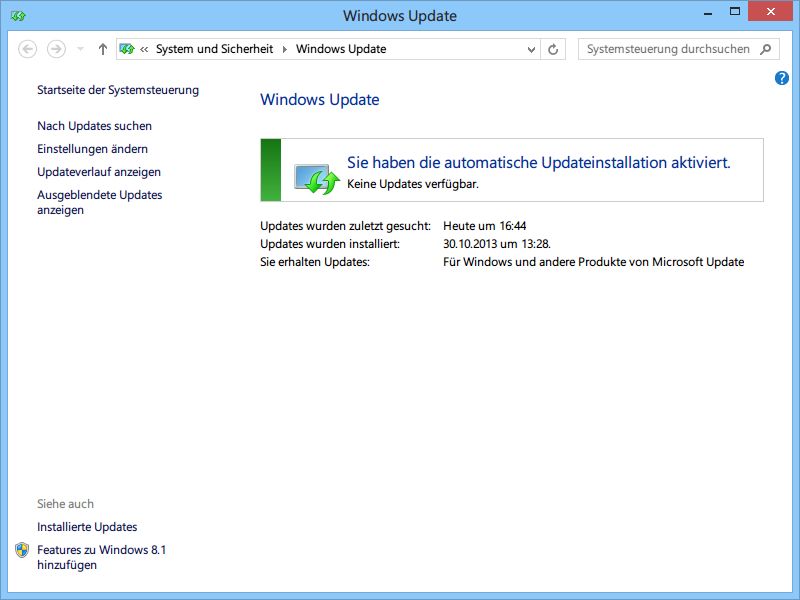Click the Updates wurden zuletzt gesucht label
Image resolution: width=800 pixels, height=600 pixels.
[345, 226]
